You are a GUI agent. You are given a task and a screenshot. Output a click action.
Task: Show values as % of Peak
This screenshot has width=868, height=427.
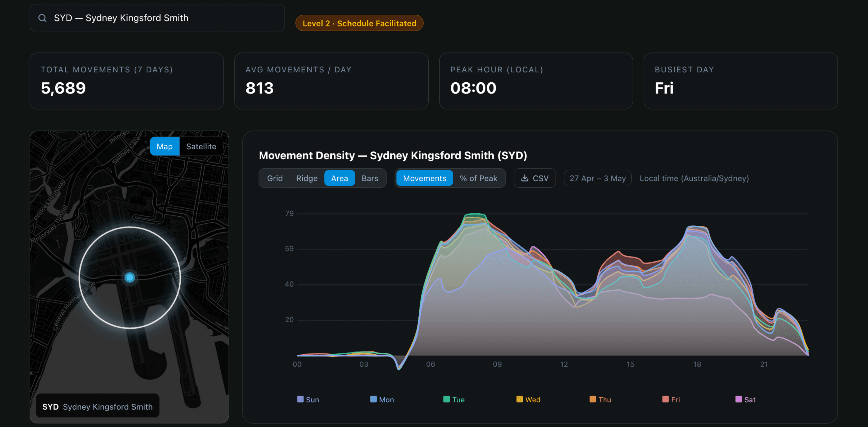479,178
